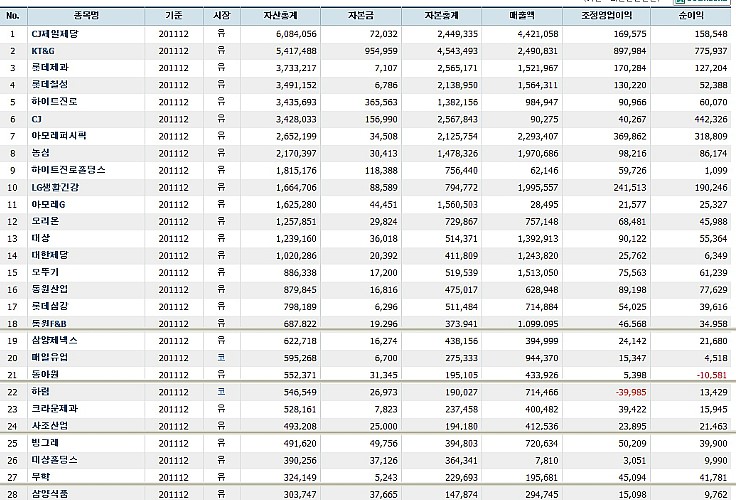The width and height of the screenshot is (736, 500).
Task: Select the net income value 1,099
Action: coord(716,170)
